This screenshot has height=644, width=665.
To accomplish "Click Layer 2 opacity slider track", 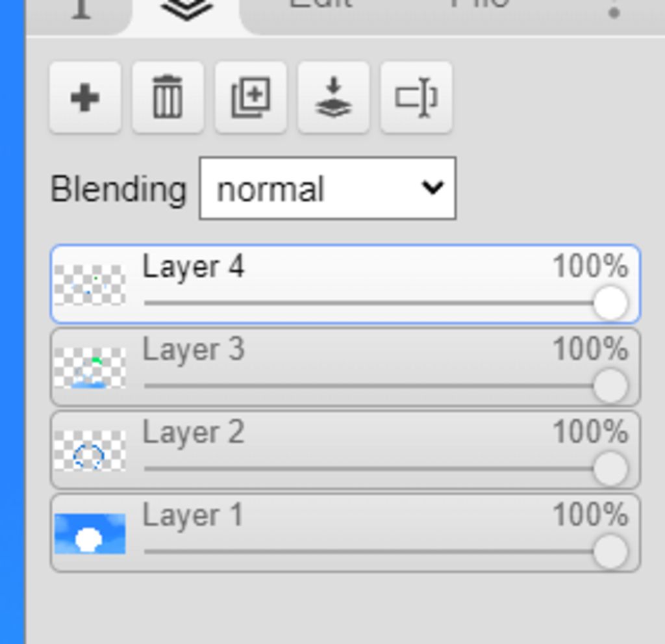I will point(369,469).
